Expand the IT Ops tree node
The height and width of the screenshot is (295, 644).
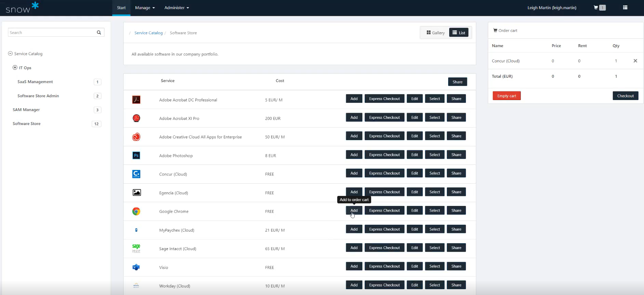pos(15,68)
